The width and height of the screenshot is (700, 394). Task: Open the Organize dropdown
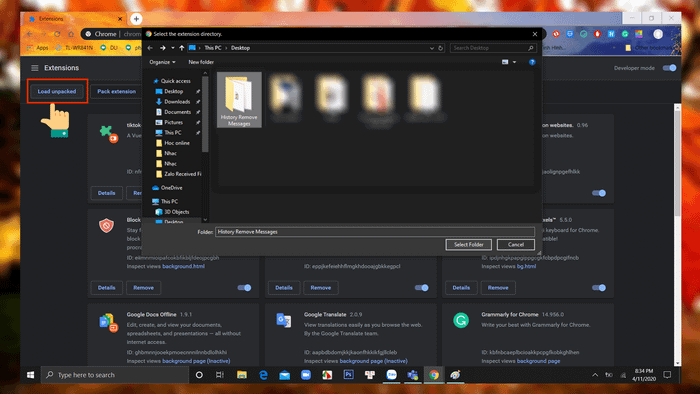coord(162,62)
